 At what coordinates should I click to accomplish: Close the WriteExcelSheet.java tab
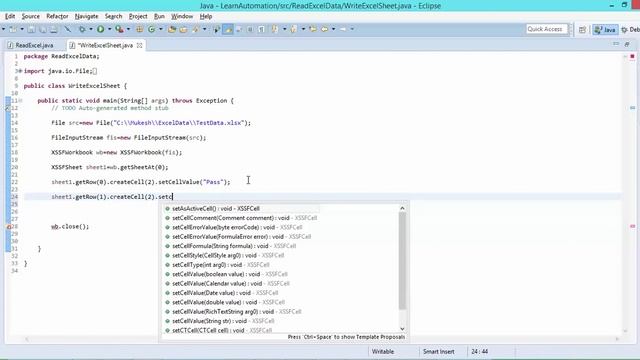(140, 45)
